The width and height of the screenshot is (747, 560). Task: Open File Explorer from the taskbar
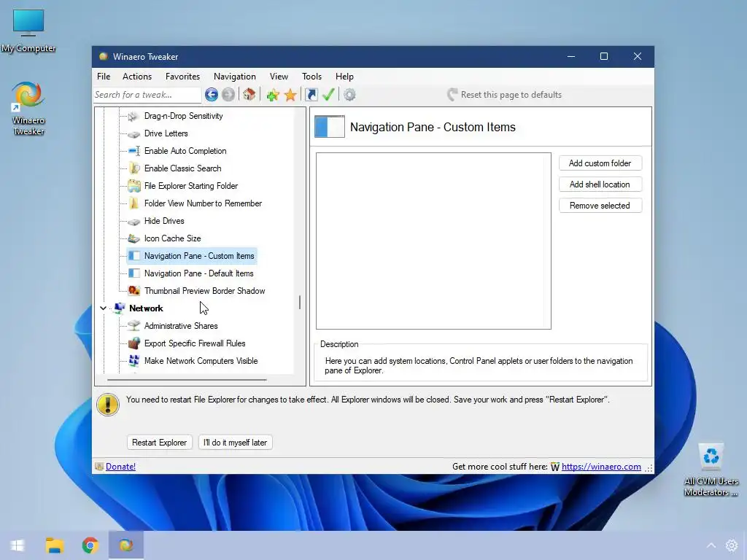click(54, 545)
